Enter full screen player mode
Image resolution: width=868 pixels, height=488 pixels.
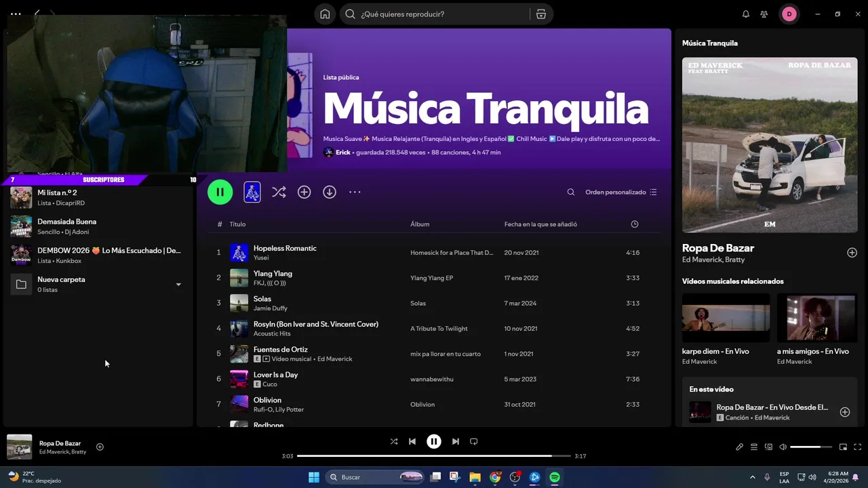click(x=858, y=447)
